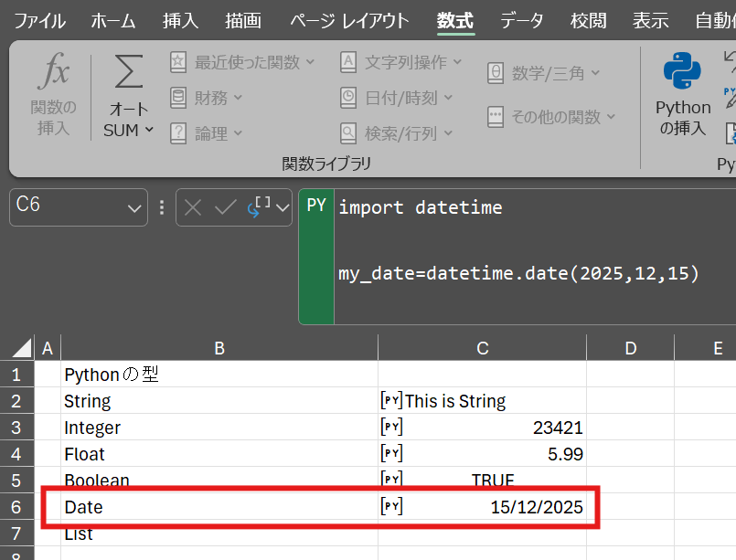Click the import datetime line in formula bar
The image size is (736, 560).
tap(420, 207)
